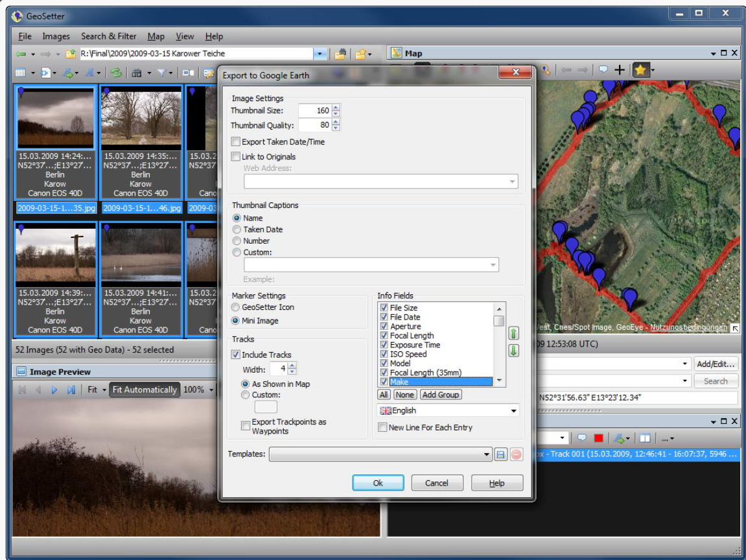This screenshot has width=746, height=560.
Task: Click the map speech bubble icon
Action: [x=603, y=70]
